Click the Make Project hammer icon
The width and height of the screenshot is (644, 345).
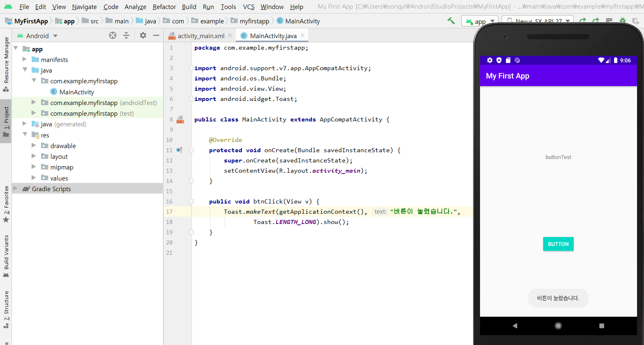click(451, 21)
